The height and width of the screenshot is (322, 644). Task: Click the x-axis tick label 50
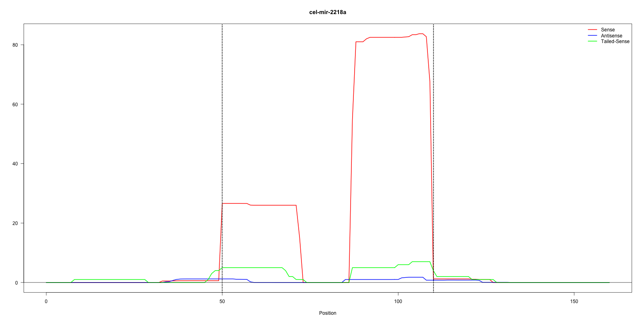point(222,301)
